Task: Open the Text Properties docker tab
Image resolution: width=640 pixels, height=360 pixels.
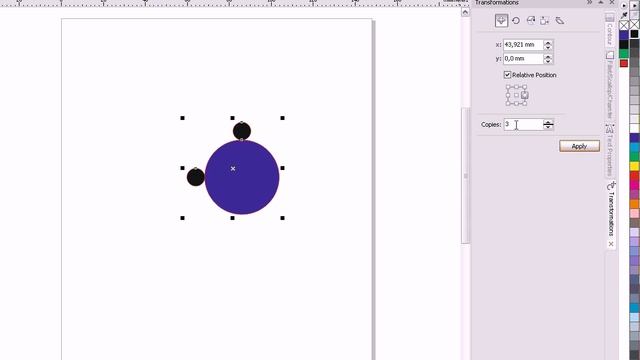Action: (x=609, y=150)
